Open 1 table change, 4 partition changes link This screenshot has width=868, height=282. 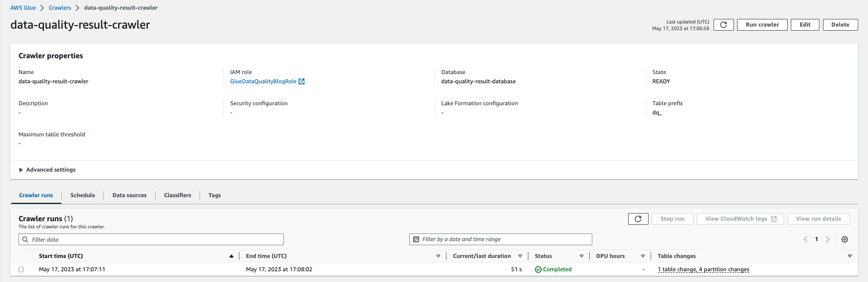(x=703, y=269)
